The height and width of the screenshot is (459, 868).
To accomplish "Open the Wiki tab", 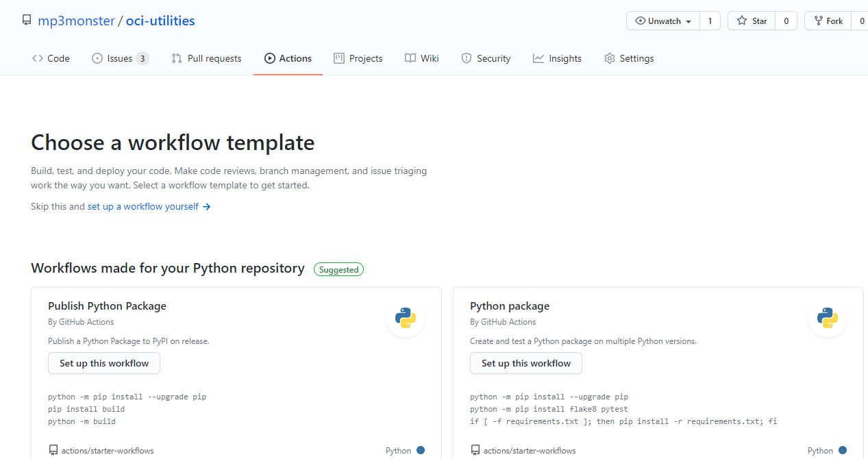I will [422, 58].
